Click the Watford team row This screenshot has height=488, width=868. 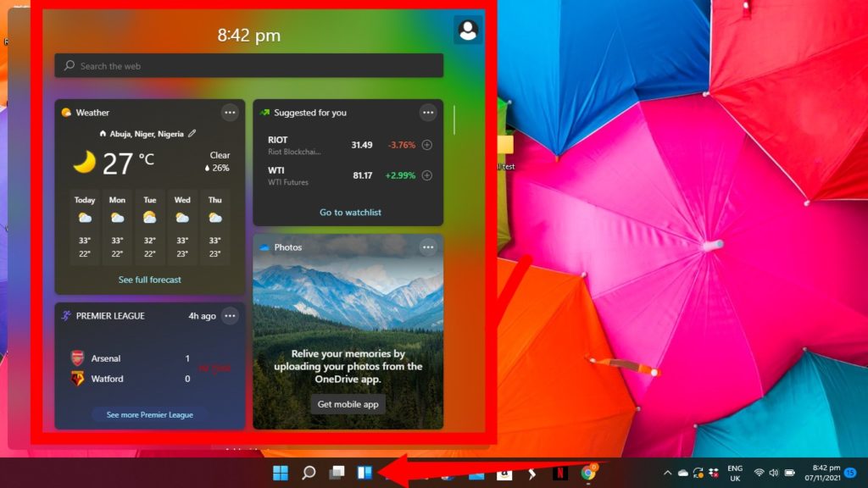(x=131, y=379)
